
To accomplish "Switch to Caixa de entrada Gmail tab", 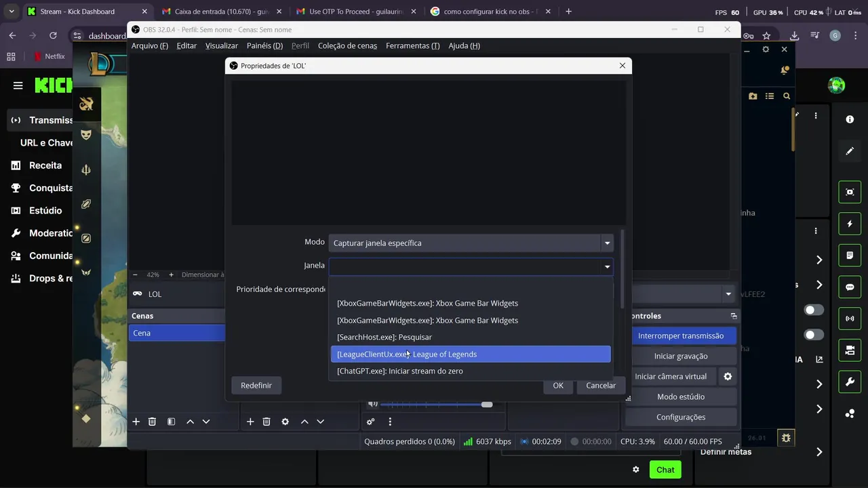I will (221, 12).
